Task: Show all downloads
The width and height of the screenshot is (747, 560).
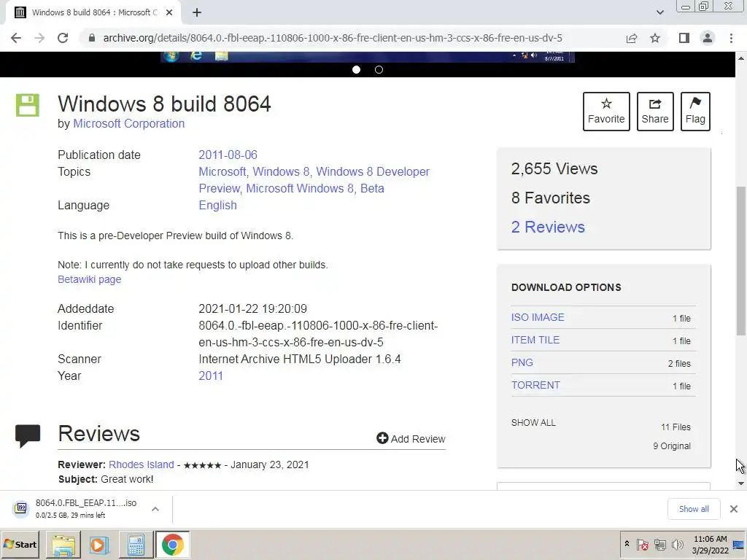Action: [694, 509]
